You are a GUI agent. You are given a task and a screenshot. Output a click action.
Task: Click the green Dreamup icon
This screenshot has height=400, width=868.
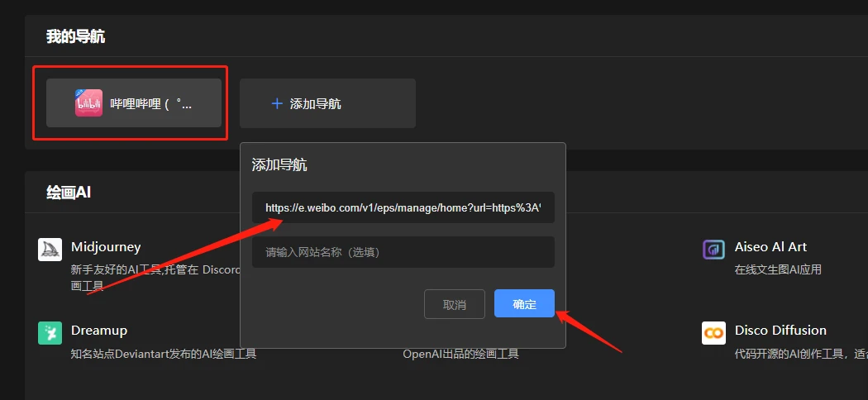pos(50,333)
